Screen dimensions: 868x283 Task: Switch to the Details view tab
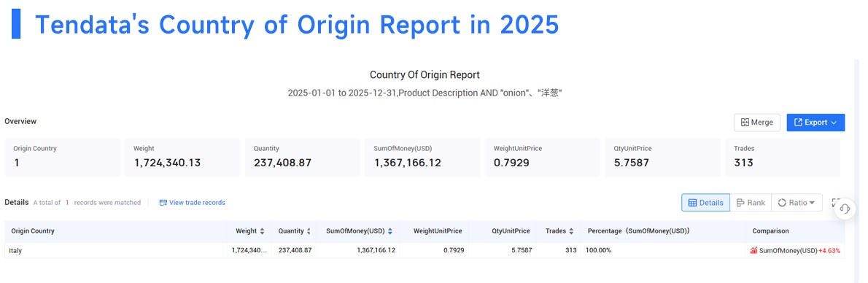pos(705,203)
